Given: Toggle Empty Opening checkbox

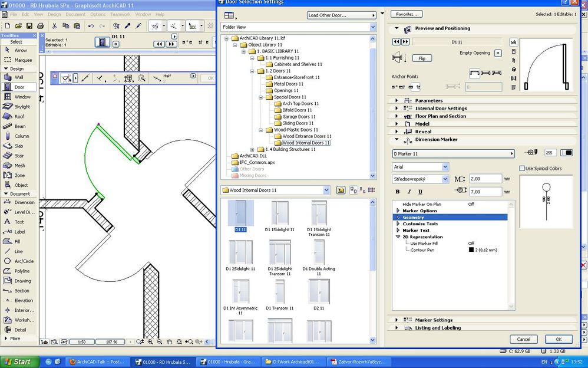Looking at the screenshot, I should pos(498,53).
